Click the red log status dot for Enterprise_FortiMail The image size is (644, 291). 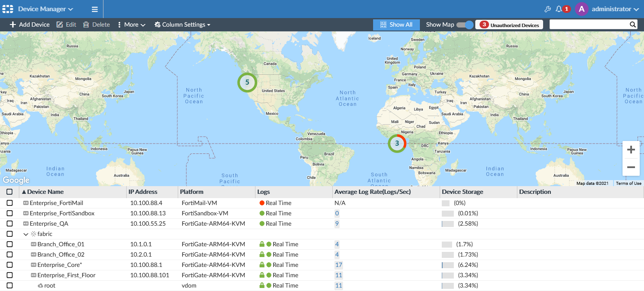[262, 203]
